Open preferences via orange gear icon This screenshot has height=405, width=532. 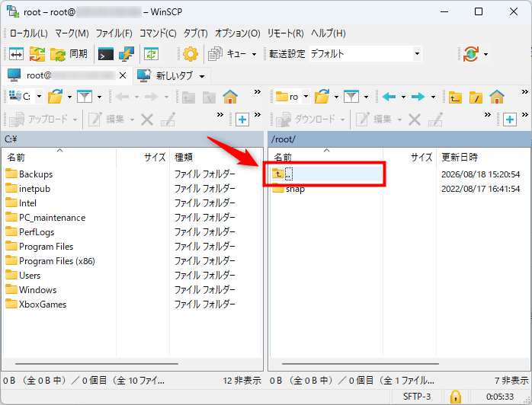pyautogui.click(x=191, y=54)
